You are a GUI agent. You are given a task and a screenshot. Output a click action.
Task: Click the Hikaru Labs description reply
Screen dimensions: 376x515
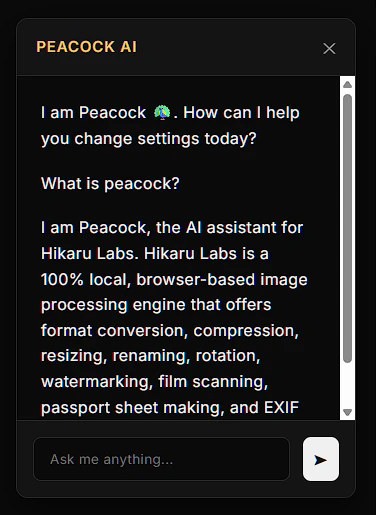point(174,318)
